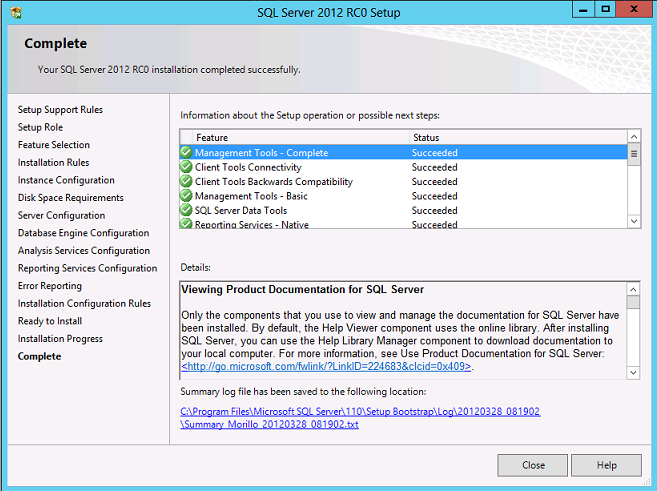Click Setup Role step in sidebar

(40, 127)
